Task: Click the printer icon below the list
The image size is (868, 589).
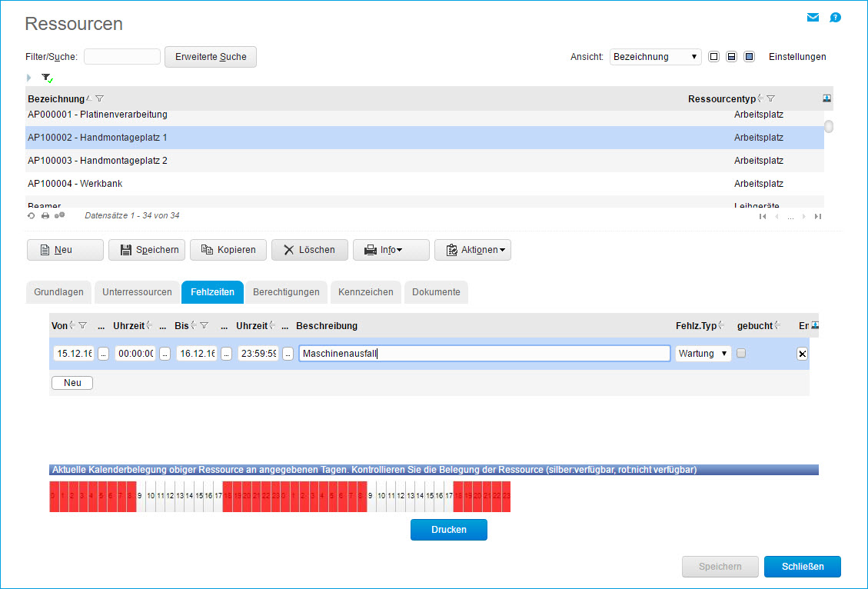Action: [45, 216]
